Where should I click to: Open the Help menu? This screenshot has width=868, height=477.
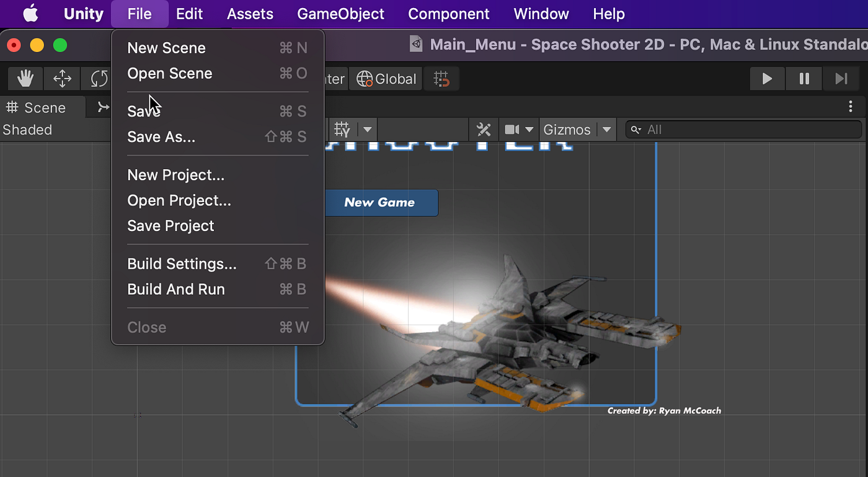point(609,14)
